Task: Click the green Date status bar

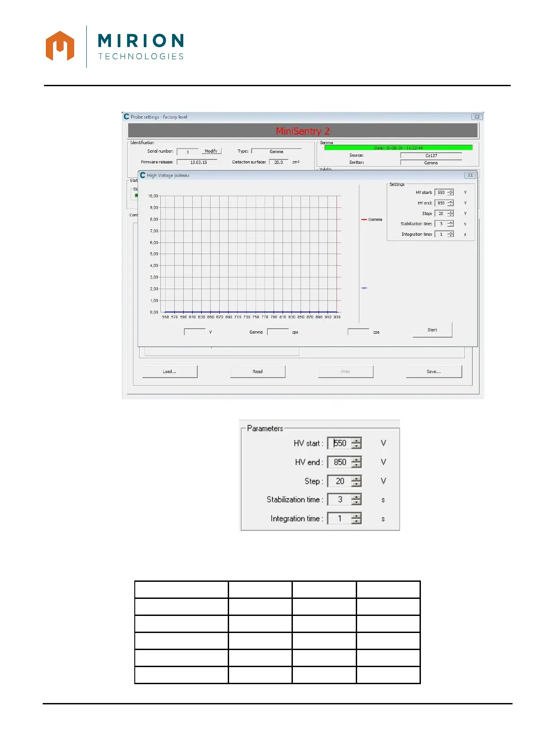Action: click(x=398, y=148)
